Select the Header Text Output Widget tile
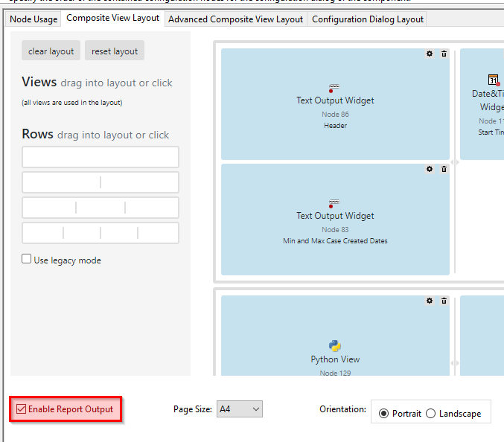504x442 pixels. pos(335,104)
